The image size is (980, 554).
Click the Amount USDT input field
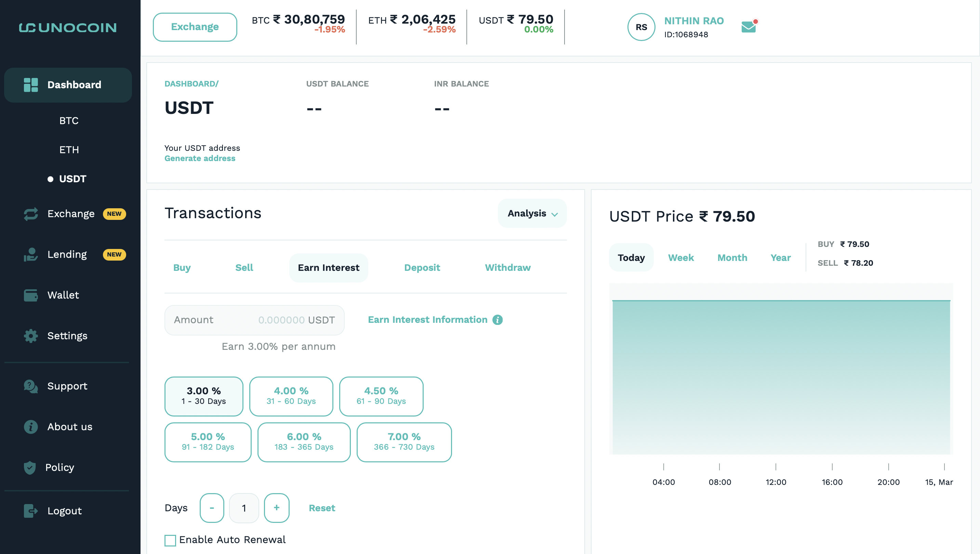[254, 320]
